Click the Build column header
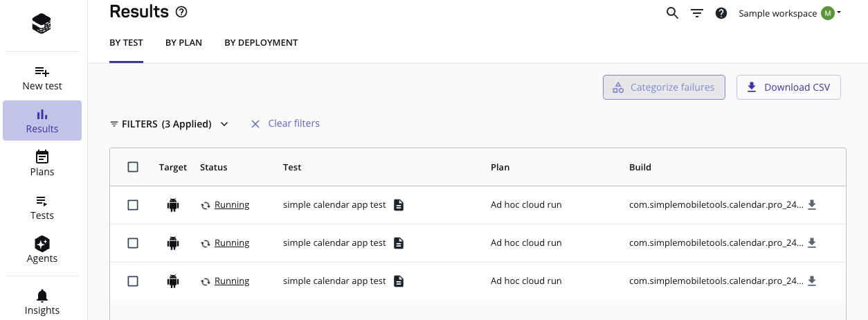This screenshot has height=320, width=868. click(x=640, y=167)
